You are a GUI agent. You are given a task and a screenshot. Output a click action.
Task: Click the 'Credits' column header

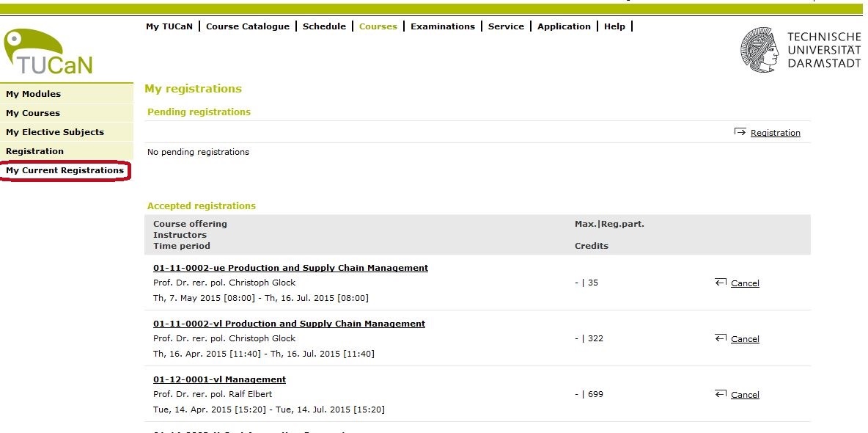(591, 246)
